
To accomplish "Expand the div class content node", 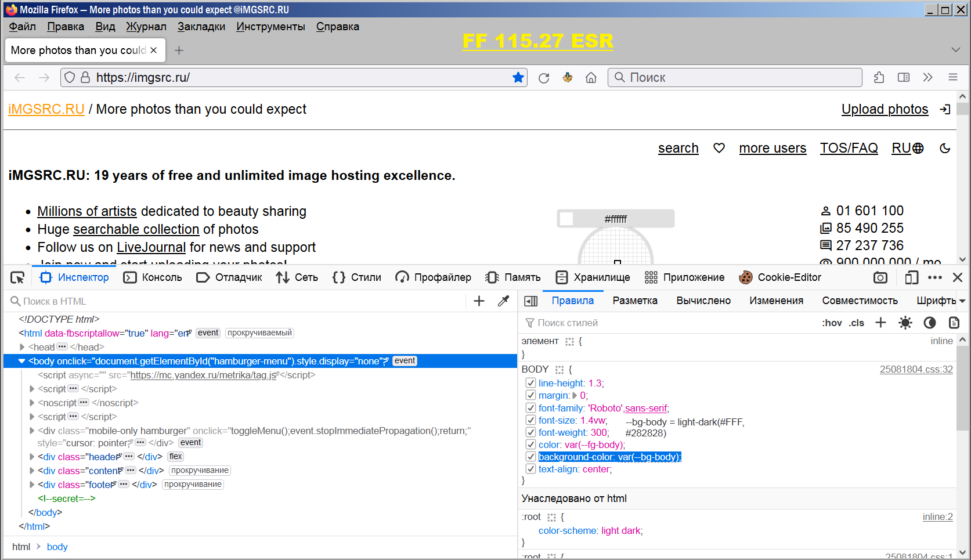I will tap(32, 471).
